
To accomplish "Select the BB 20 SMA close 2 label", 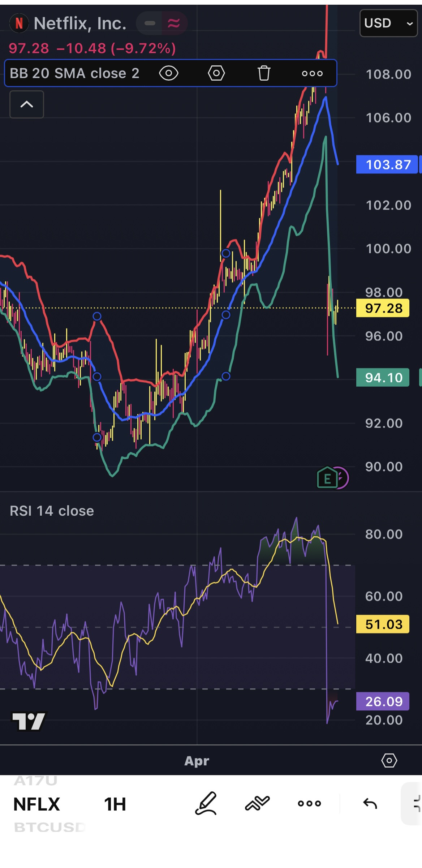I will pos(74,73).
